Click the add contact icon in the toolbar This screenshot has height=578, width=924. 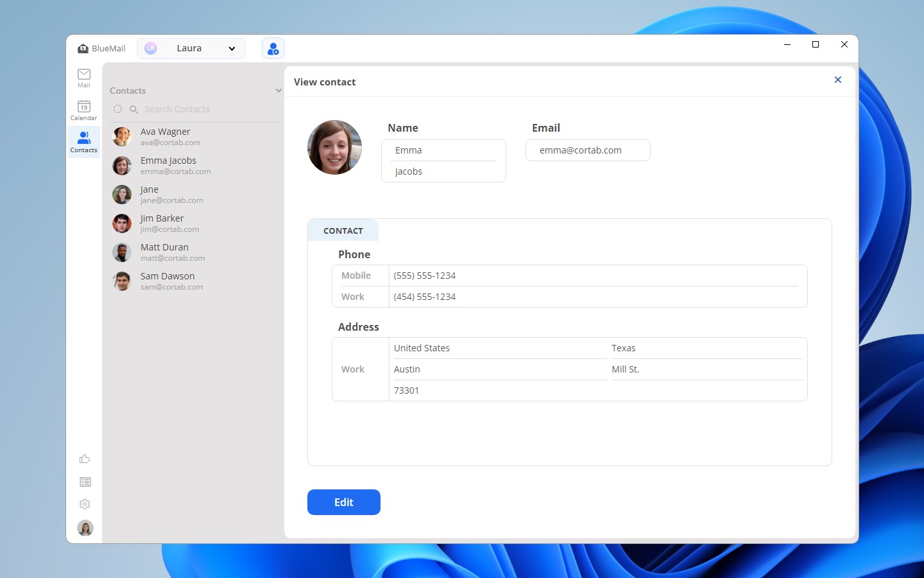pos(273,48)
